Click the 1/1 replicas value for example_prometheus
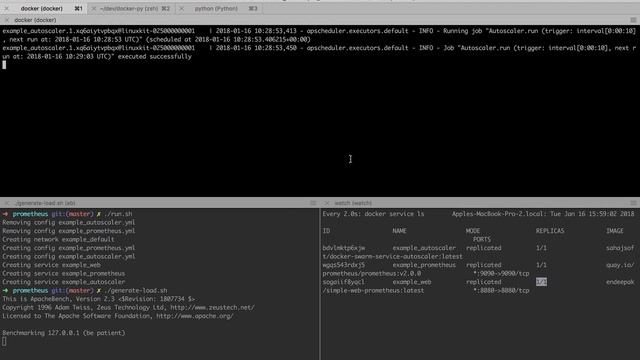The width and height of the screenshot is (640, 360). [541, 265]
